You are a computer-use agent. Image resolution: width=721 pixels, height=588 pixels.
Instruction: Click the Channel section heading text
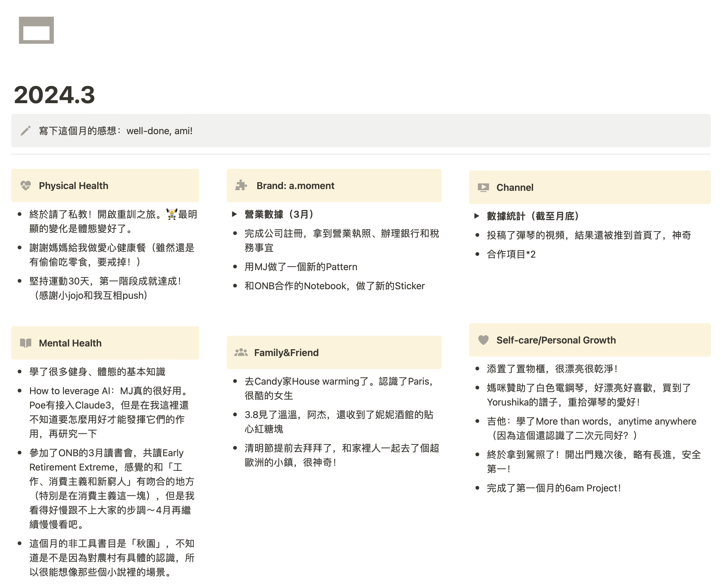(x=514, y=187)
